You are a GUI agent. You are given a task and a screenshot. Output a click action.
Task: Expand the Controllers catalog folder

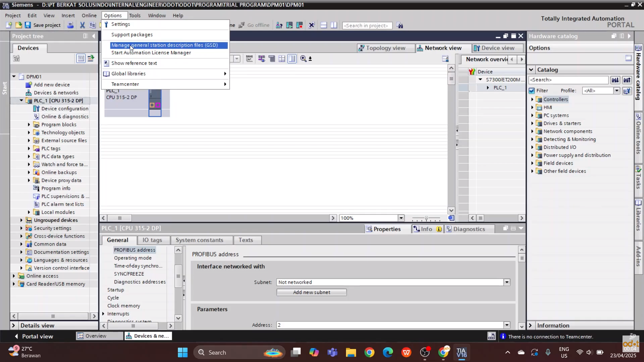(532, 100)
